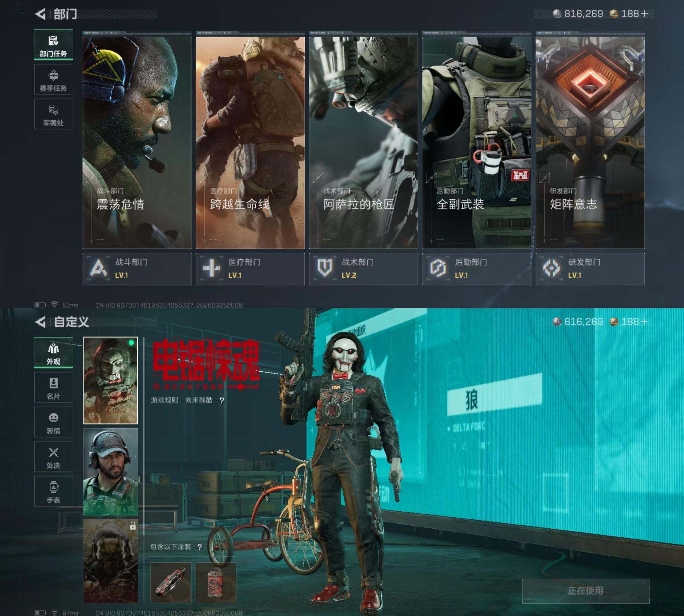Image resolution: width=684 pixels, height=616 pixels.
Task: Open the 阿萨拉的枪匠 mission card
Action: pos(363,142)
